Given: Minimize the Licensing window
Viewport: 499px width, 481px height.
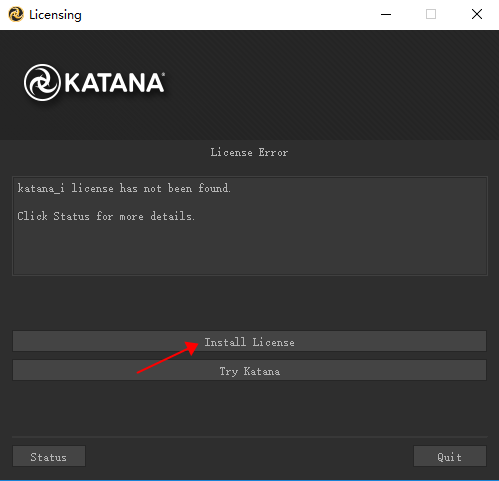Looking at the screenshot, I should (386, 14).
